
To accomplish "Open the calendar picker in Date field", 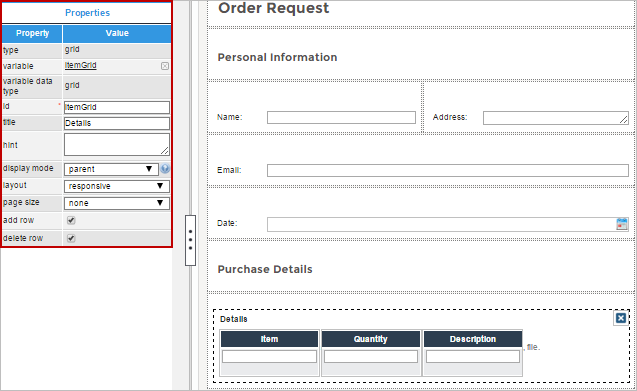I will point(622,224).
